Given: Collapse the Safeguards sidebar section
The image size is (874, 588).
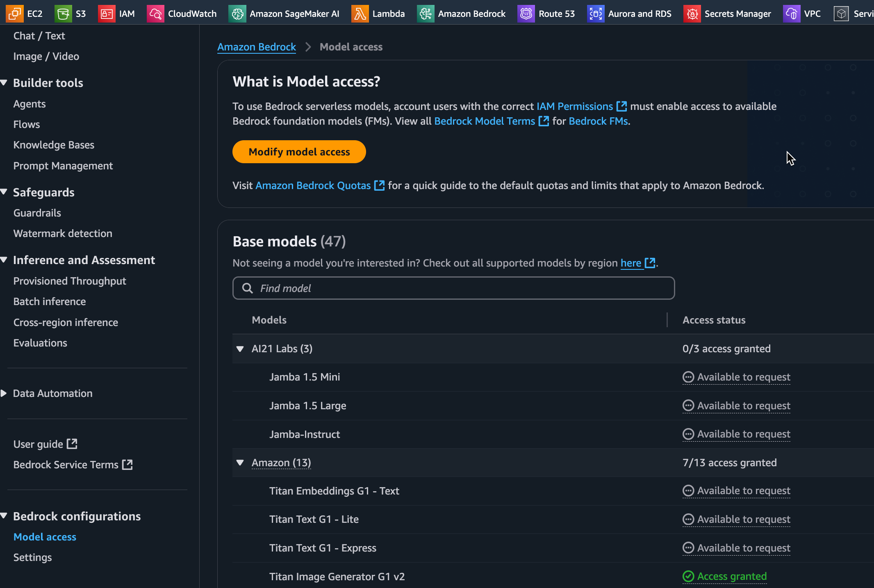Looking at the screenshot, I should click(4, 192).
